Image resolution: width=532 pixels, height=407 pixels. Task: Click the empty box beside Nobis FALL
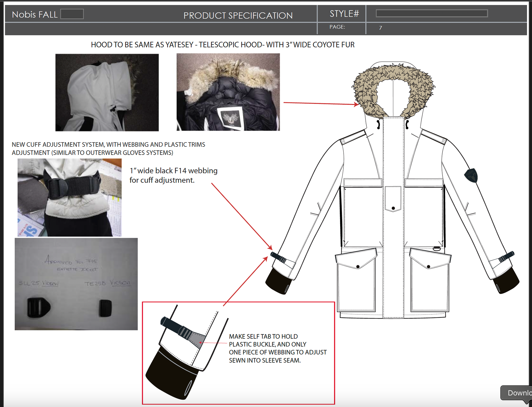(x=72, y=14)
